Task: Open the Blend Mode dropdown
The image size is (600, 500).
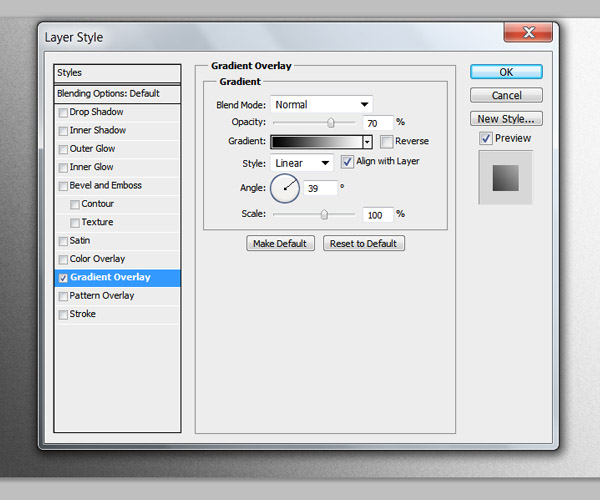Action: (321, 104)
